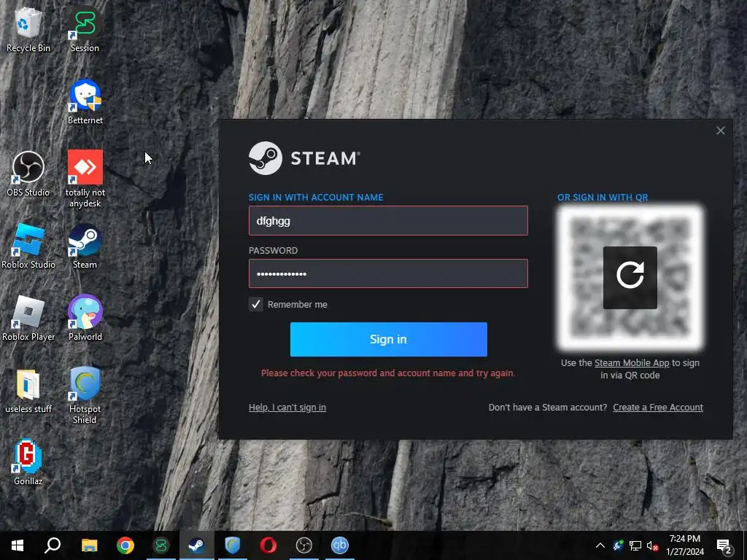Open the Recycle Bin desktop icon
The width and height of the screenshot is (747, 560).
click(28, 28)
